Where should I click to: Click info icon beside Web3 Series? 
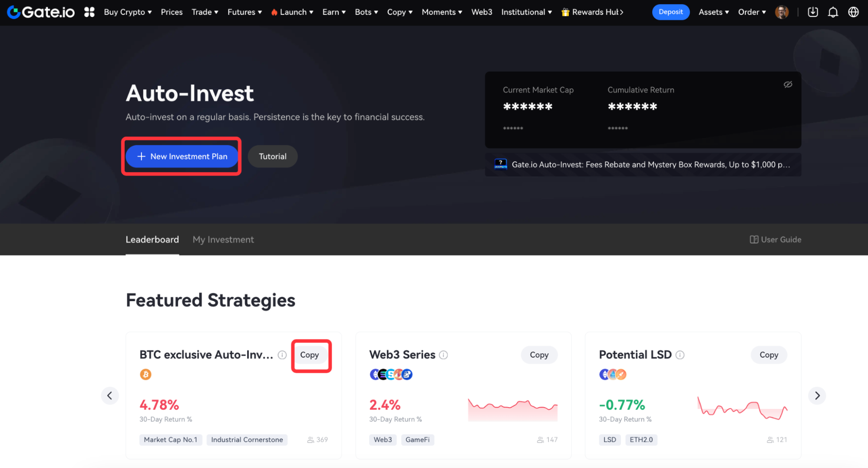(x=443, y=355)
